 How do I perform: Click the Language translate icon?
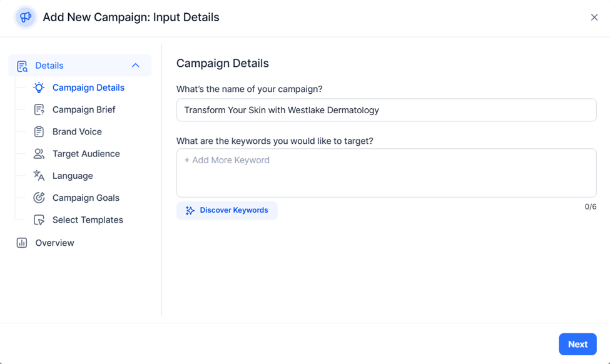click(x=39, y=176)
